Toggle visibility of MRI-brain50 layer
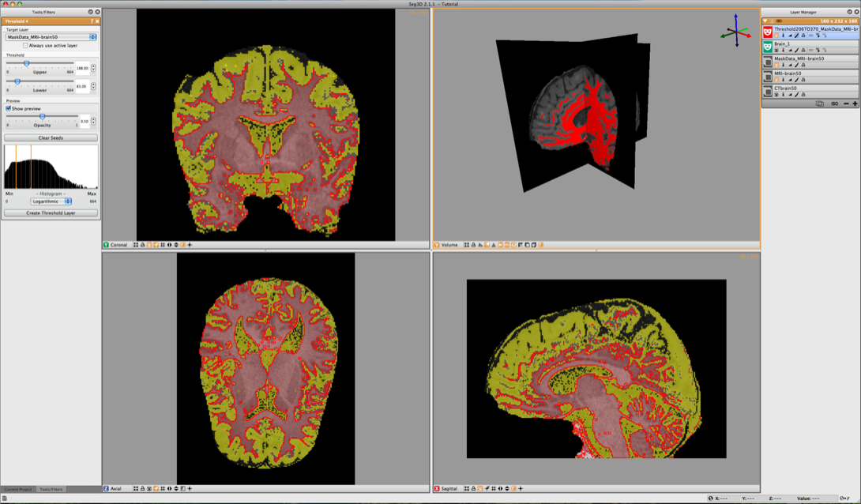Viewport: 861px width, 504px height. [x=776, y=80]
